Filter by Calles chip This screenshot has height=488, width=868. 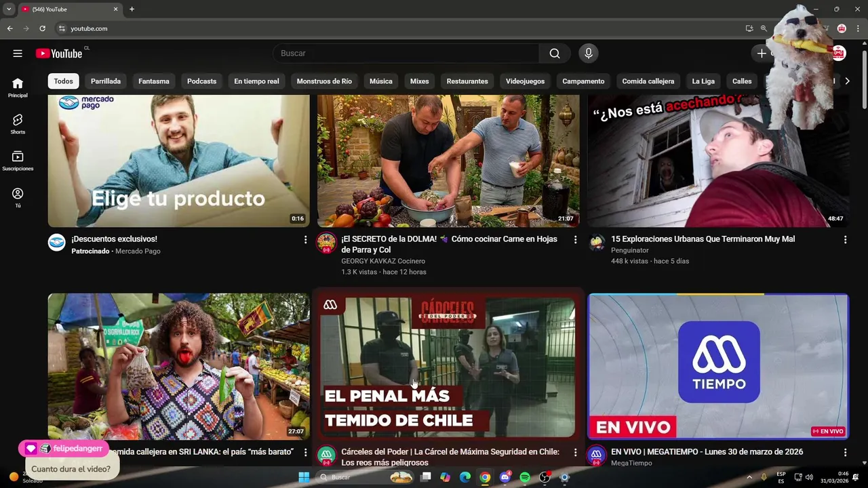pos(742,81)
